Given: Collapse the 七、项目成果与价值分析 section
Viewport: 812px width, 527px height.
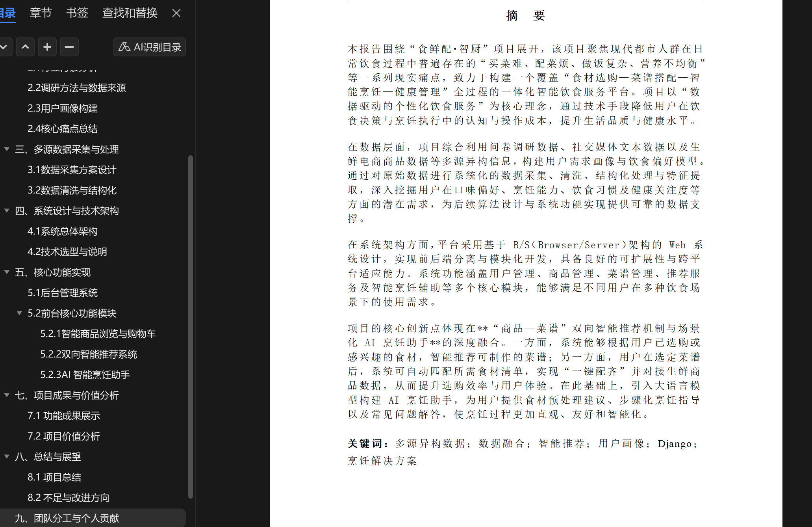Looking at the screenshot, I should (7, 395).
